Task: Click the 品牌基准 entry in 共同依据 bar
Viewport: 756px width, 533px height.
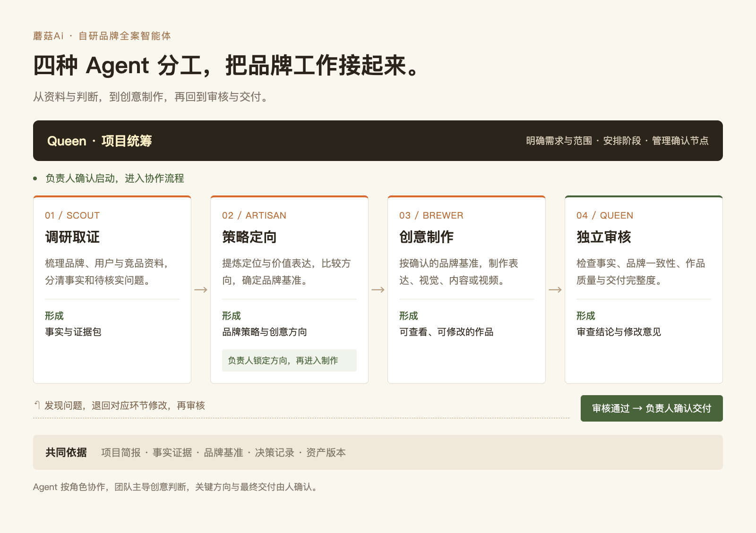Action: click(x=223, y=452)
